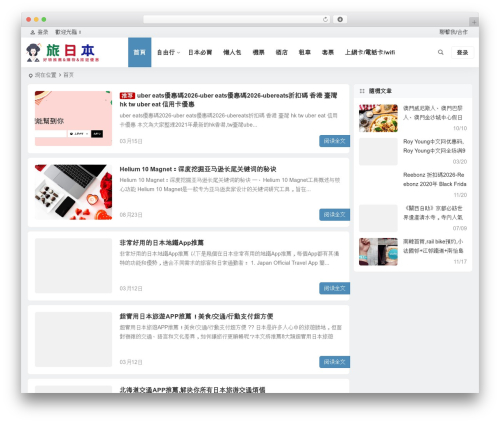The image size is (500, 423).
Task: Open the 日本必買 menu item
Action: 200,52
